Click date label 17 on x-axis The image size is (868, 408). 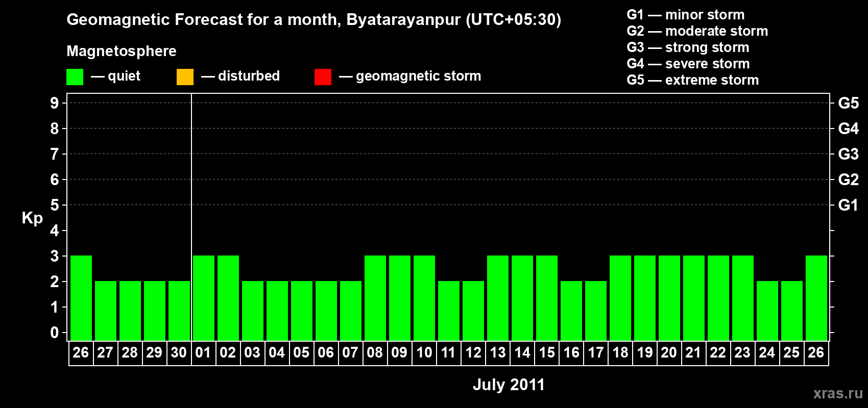coord(595,352)
